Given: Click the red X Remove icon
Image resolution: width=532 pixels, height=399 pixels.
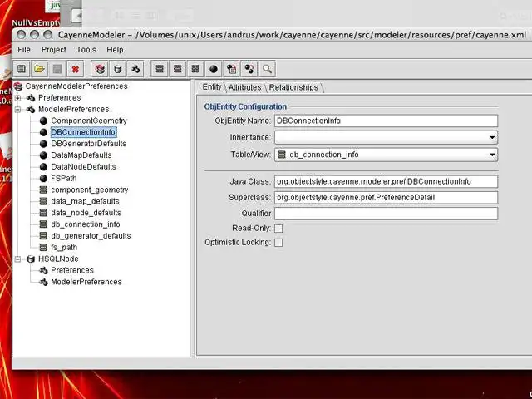Looking at the screenshot, I should [x=76, y=69].
